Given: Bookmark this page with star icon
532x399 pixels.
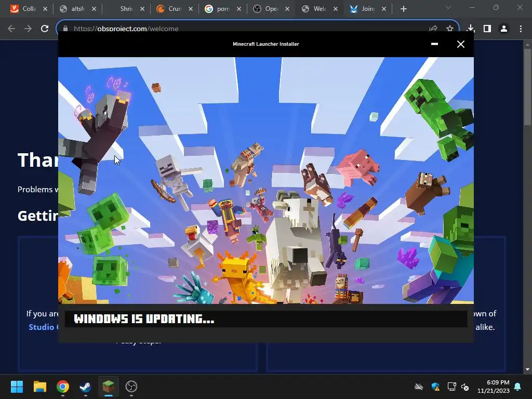Looking at the screenshot, I should click(x=450, y=29).
